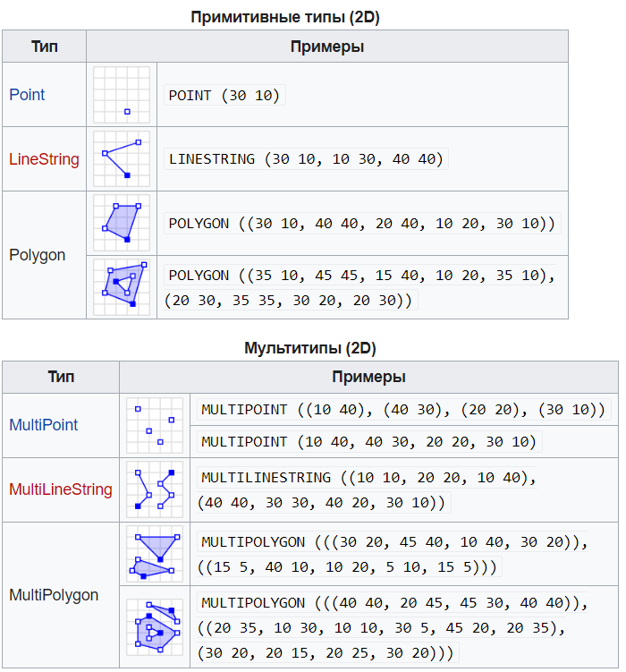The width and height of the screenshot is (626, 672).
Task: Open the MultiLineString diagram thumbnail
Action: coord(154,489)
